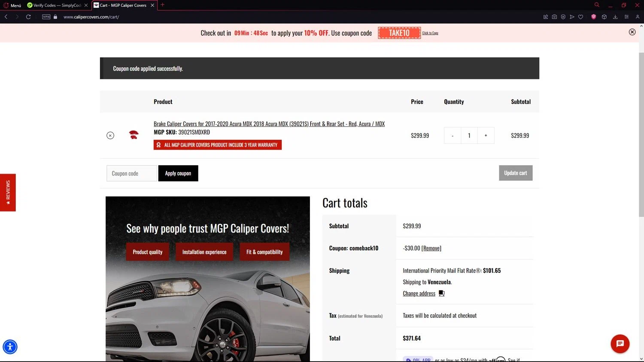Dismiss the 10% OFF promo banner

[632, 32]
